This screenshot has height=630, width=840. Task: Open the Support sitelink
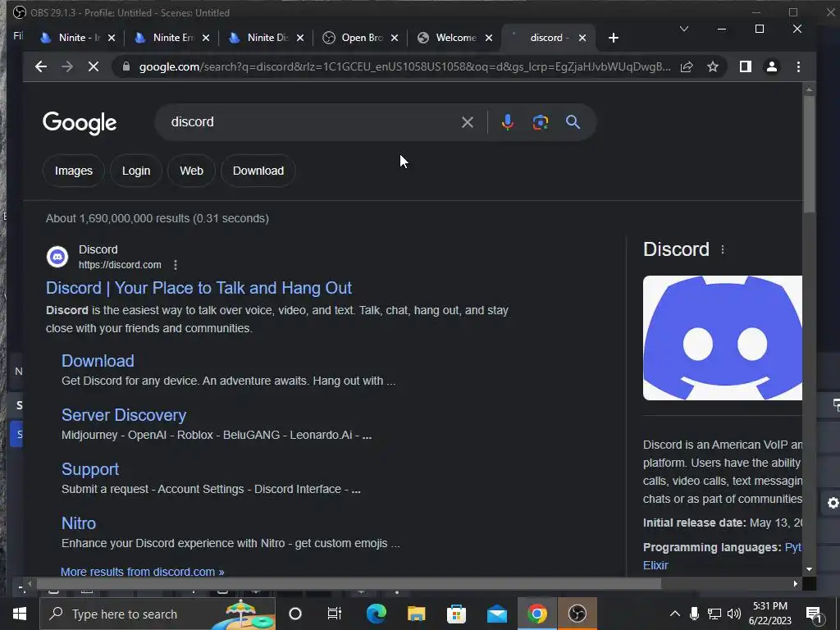(x=90, y=469)
